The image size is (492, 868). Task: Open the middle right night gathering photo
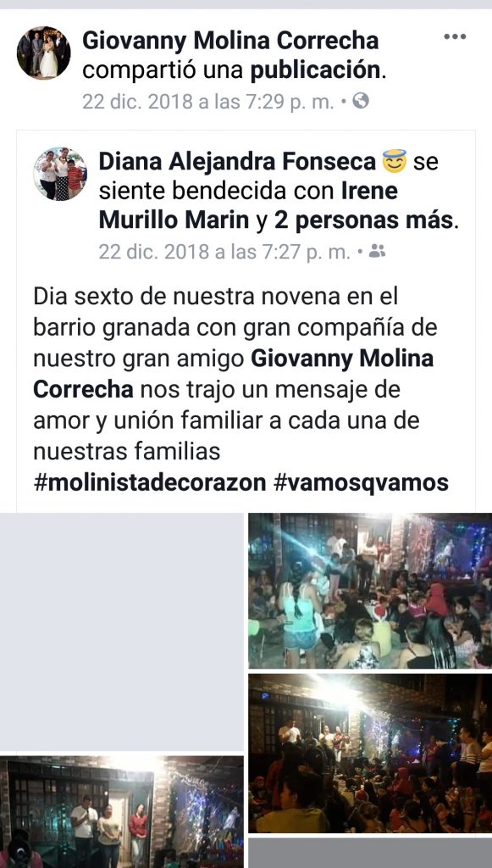[x=370, y=753]
